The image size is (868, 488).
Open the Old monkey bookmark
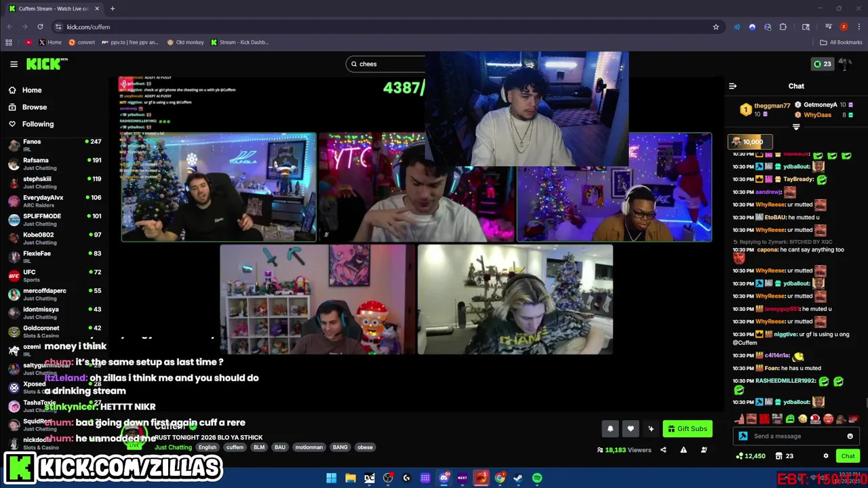tap(185, 42)
